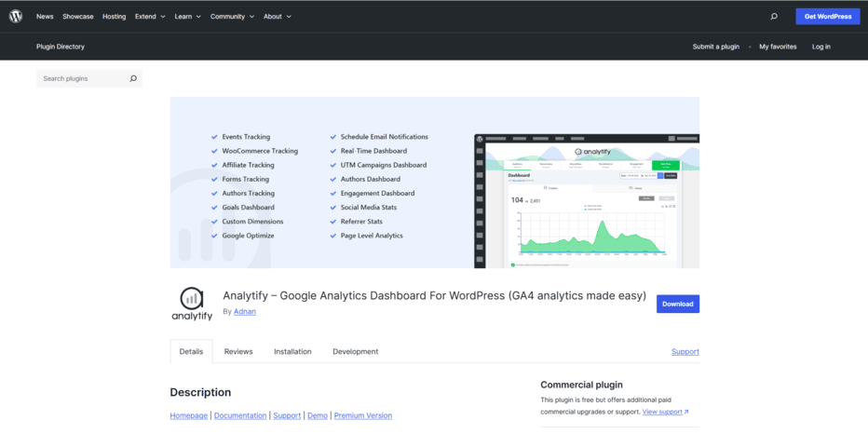Open My favorites
The image size is (868, 434).
click(x=778, y=47)
